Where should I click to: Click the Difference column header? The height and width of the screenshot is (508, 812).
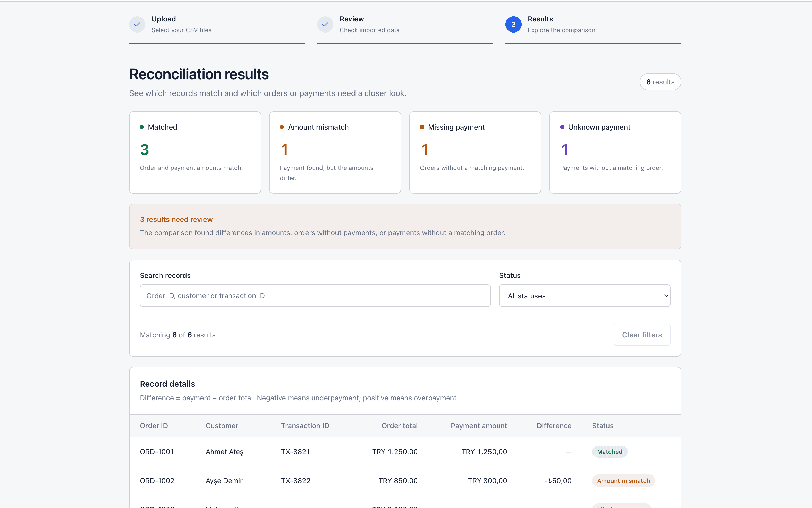(x=554, y=426)
